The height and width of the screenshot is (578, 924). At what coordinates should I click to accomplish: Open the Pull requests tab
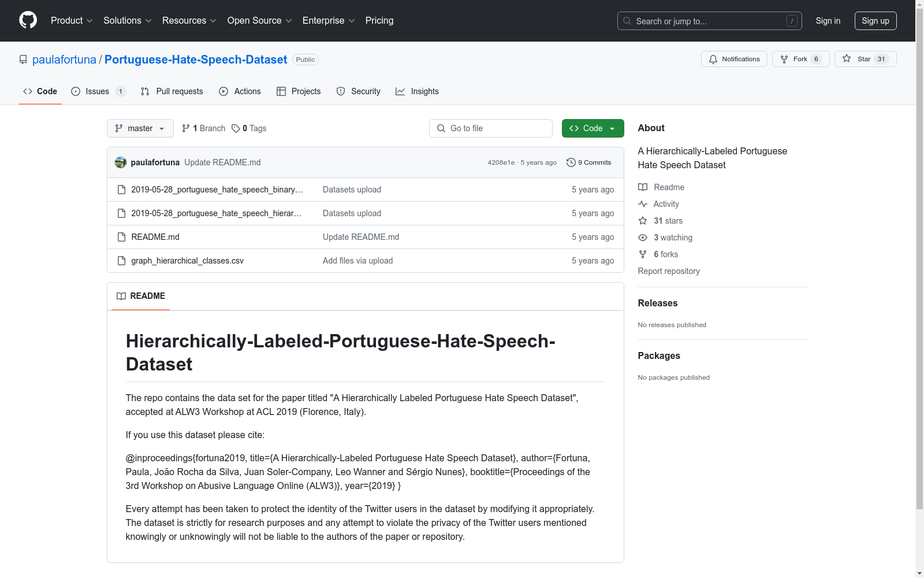pyautogui.click(x=172, y=91)
